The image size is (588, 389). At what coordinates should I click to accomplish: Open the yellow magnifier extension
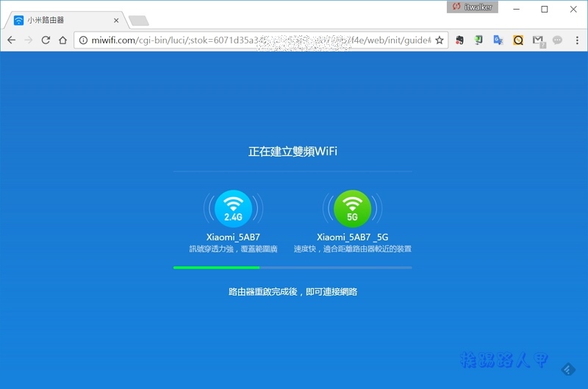518,40
